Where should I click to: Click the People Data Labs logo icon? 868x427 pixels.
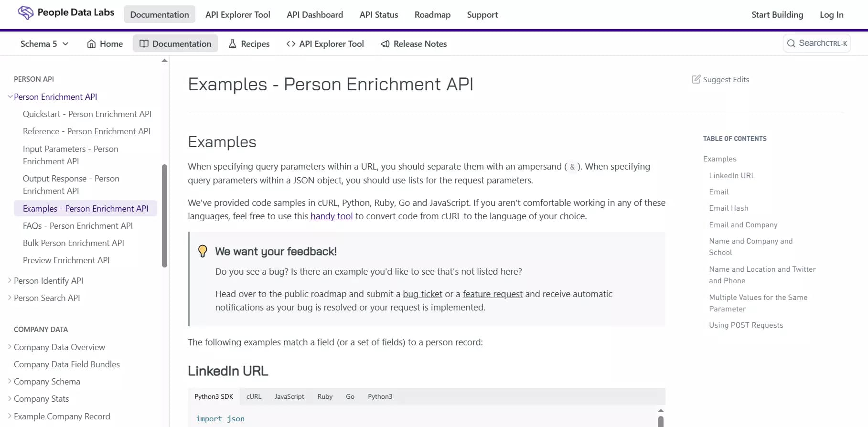click(25, 13)
